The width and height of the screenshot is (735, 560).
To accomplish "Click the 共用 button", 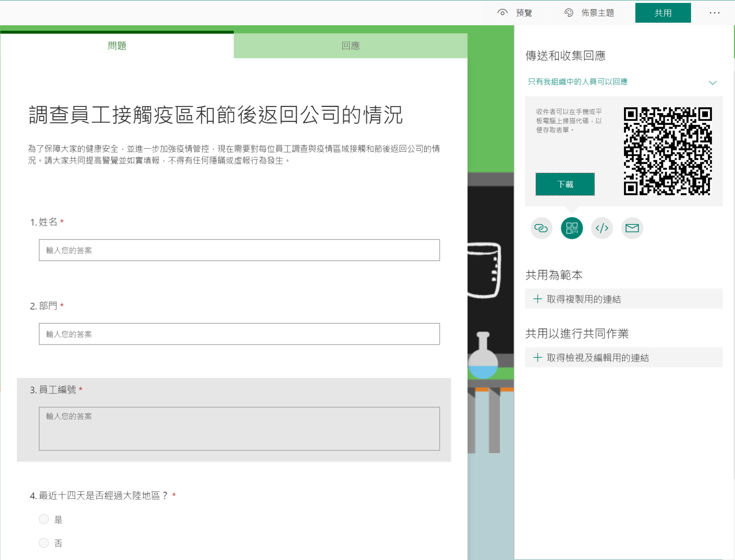I will [x=663, y=13].
